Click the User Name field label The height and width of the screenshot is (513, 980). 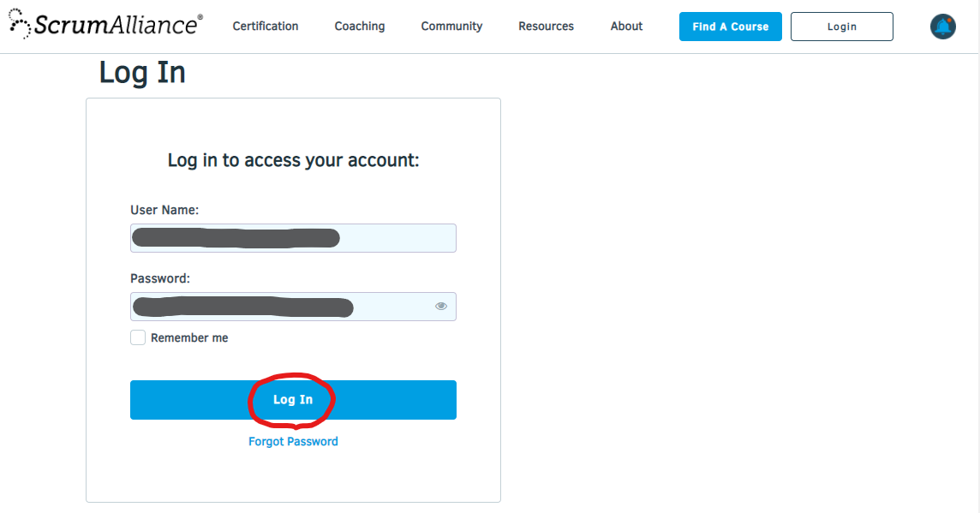pyautogui.click(x=164, y=210)
